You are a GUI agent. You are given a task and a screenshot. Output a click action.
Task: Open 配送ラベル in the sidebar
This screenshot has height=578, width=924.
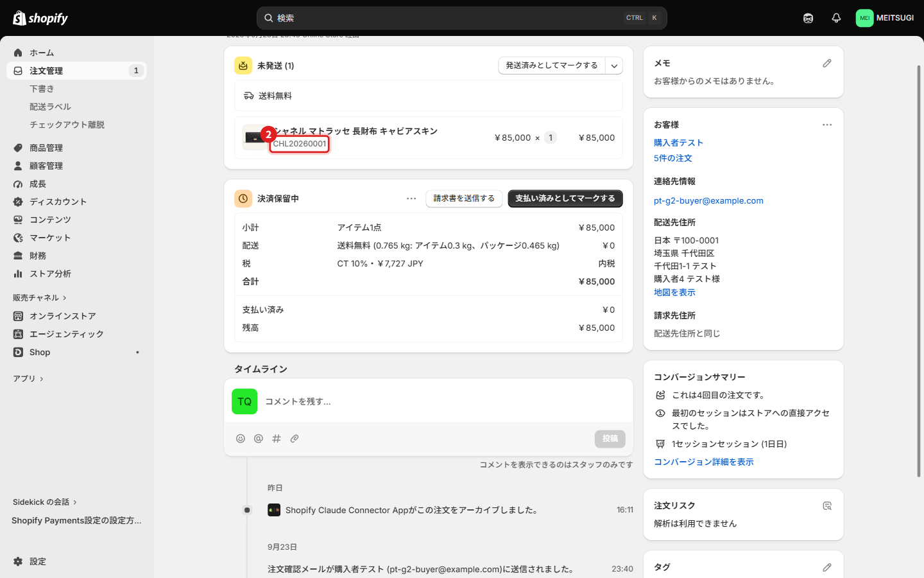click(x=76, y=107)
